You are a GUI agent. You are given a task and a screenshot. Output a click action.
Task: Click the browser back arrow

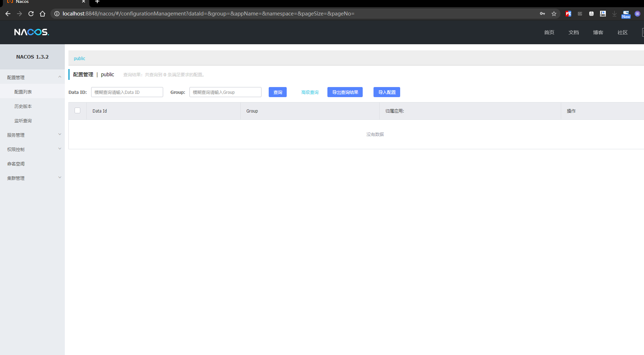click(x=8, y=14)
